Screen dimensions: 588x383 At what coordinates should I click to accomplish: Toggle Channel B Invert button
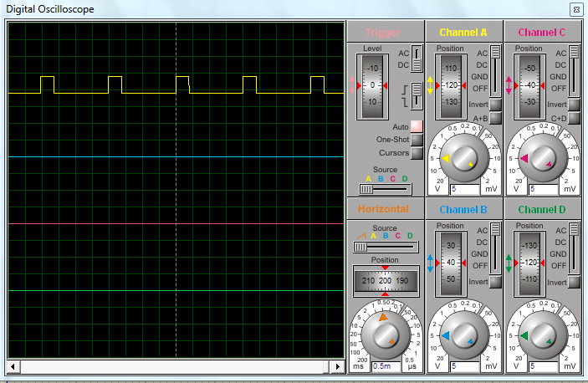click(x=495, y=282)
